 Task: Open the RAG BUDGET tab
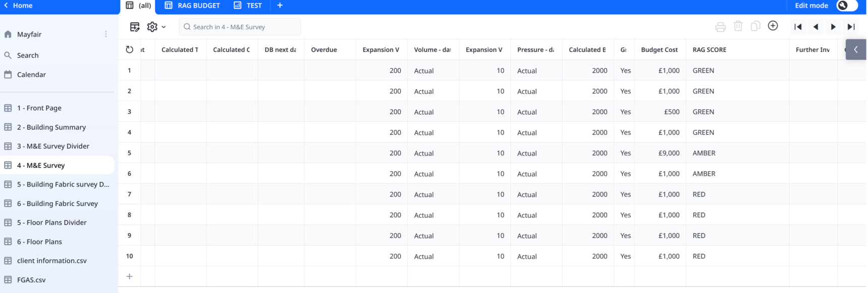(x=192, y=6)
